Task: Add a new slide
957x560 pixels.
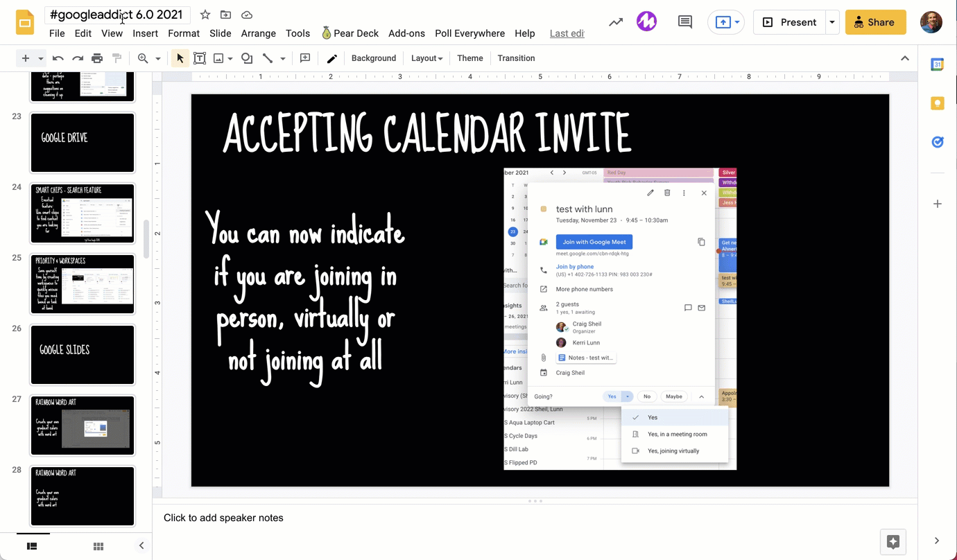Action: [x=26, y=58]
